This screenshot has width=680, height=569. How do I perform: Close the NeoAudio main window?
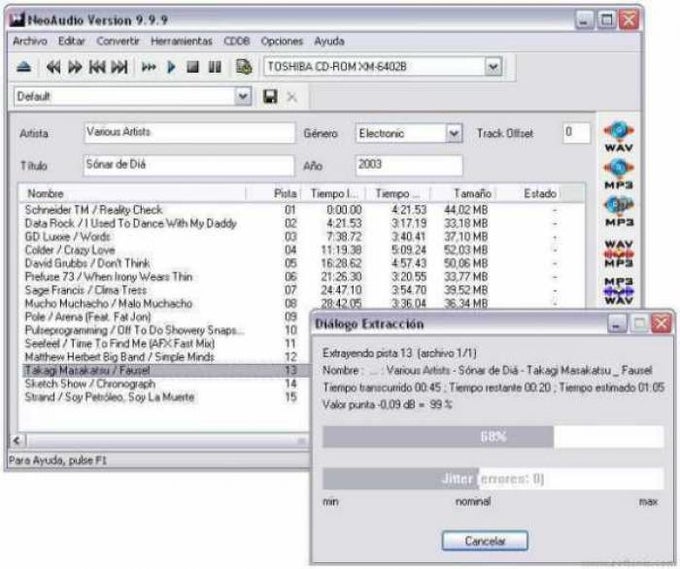tap(629, 20)
